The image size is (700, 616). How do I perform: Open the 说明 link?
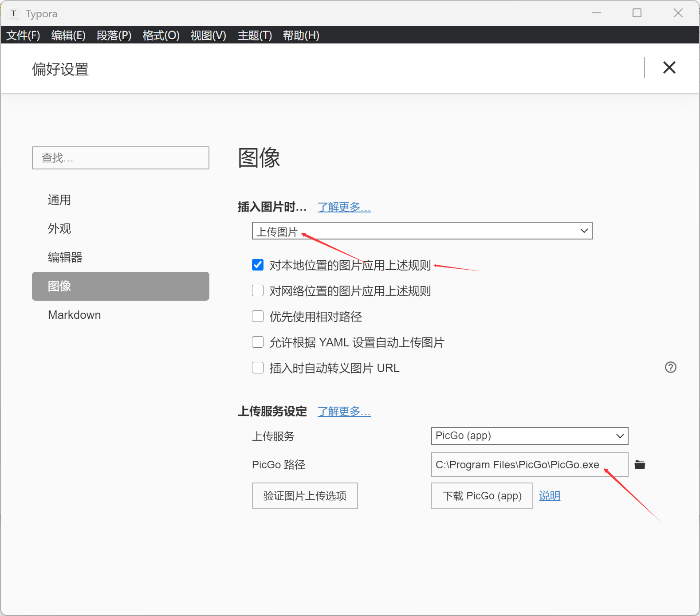[550, 496]
